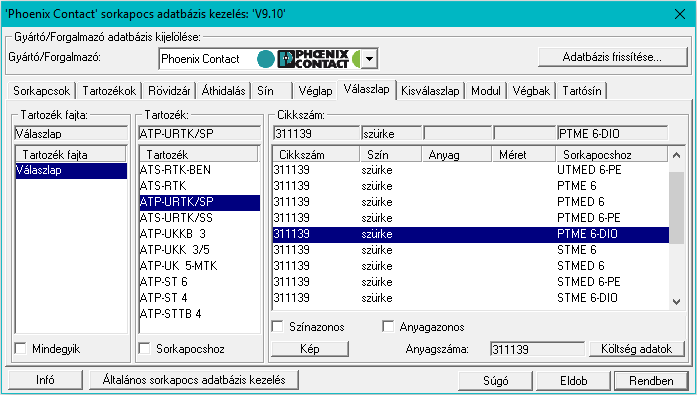The height and width of the screenshot is (395, 697).
Task: Click the Szín column header
Action: (x=390, y=155)
